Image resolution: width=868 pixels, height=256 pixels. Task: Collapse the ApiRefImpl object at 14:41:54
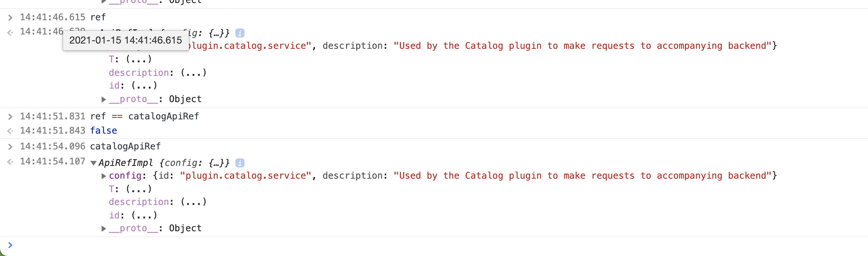(94, 163)
